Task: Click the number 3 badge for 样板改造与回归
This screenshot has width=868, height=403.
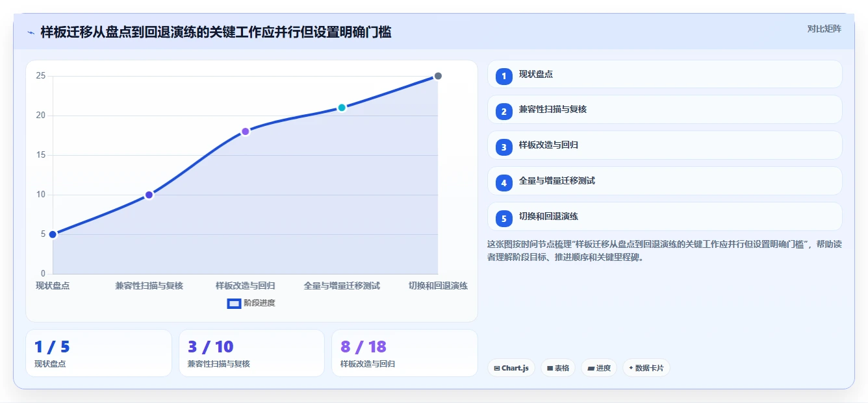Action: pyautogui.click(x=504, y=147)
